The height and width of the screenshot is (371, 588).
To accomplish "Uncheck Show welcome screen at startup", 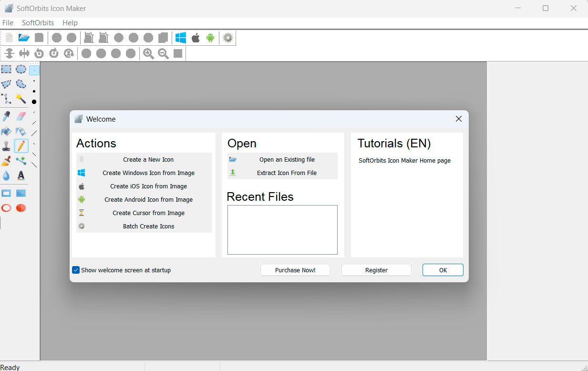I will (76, 270).
